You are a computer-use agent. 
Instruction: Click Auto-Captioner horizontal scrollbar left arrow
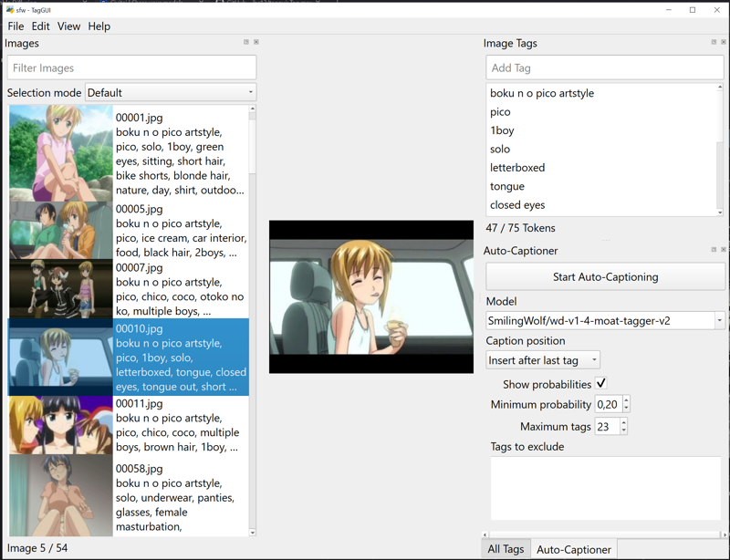485,534
